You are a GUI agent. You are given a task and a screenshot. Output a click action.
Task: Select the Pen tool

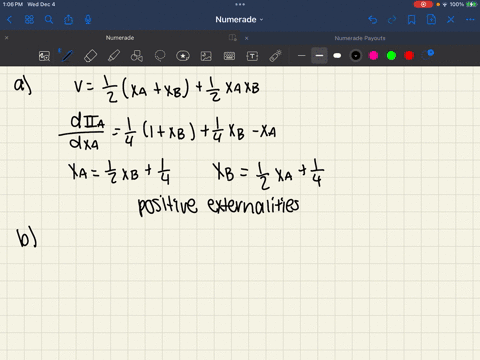pos(67,56)
